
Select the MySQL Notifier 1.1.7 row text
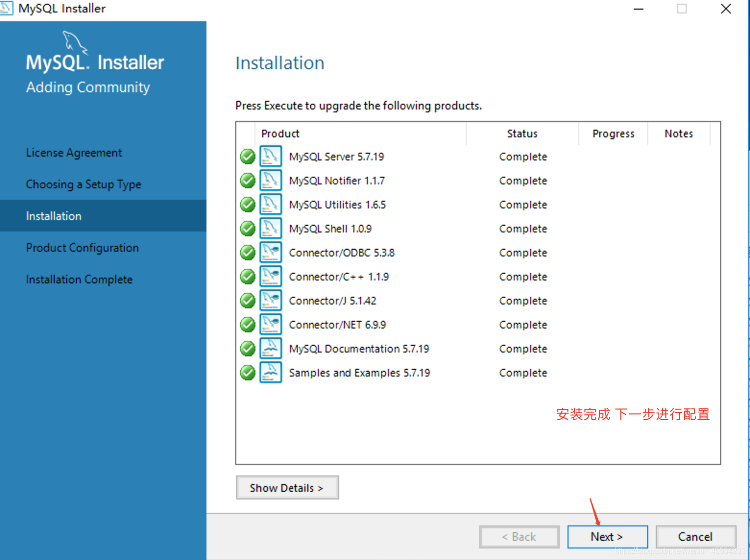point(337,181)
